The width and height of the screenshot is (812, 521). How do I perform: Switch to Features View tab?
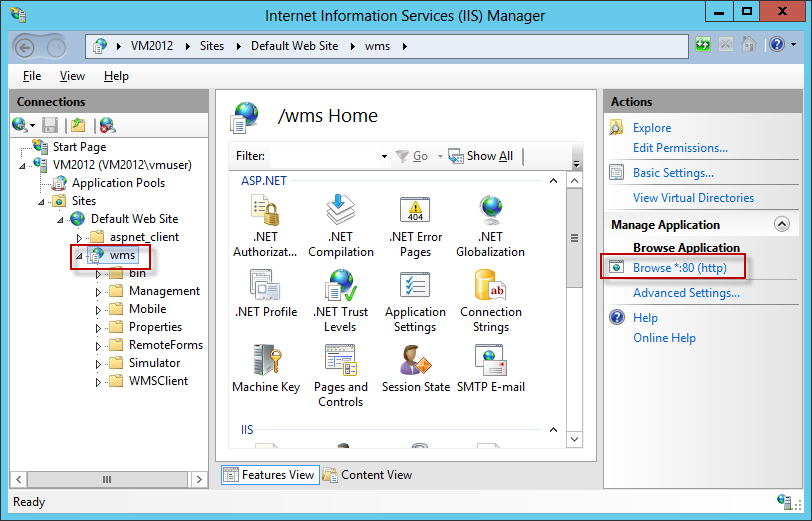[270, 475]
